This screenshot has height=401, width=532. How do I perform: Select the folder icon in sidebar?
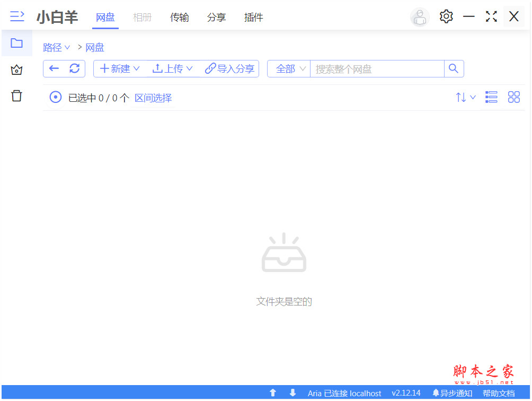click(16, 43)
